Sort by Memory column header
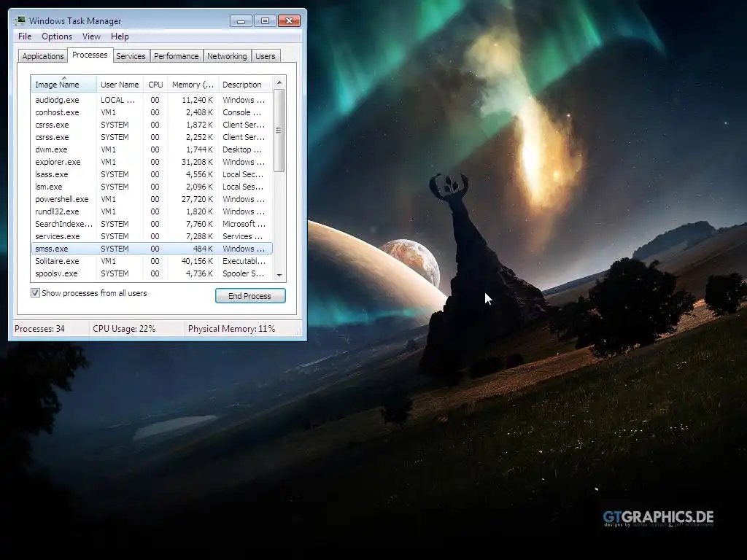Image resolution: width=747 pixels, height=560 pixels. tap(193, 85)
